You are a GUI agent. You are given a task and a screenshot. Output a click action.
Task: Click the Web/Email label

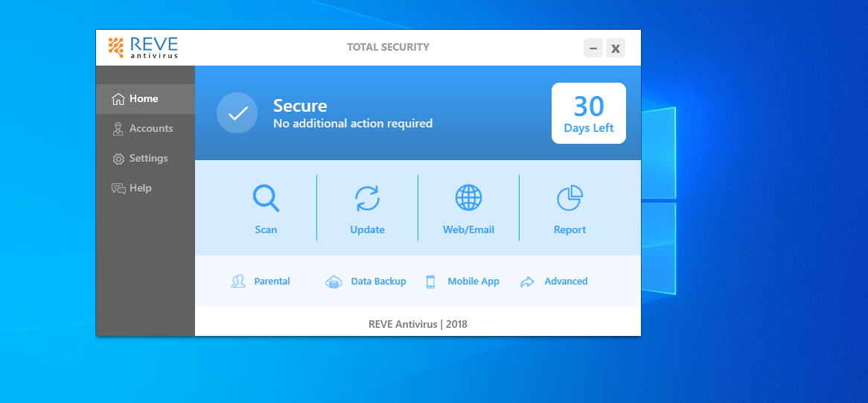[x=468, y=229]
